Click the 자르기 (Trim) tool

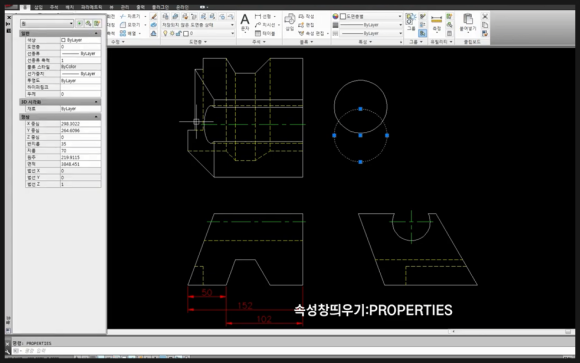pos(130,16)
